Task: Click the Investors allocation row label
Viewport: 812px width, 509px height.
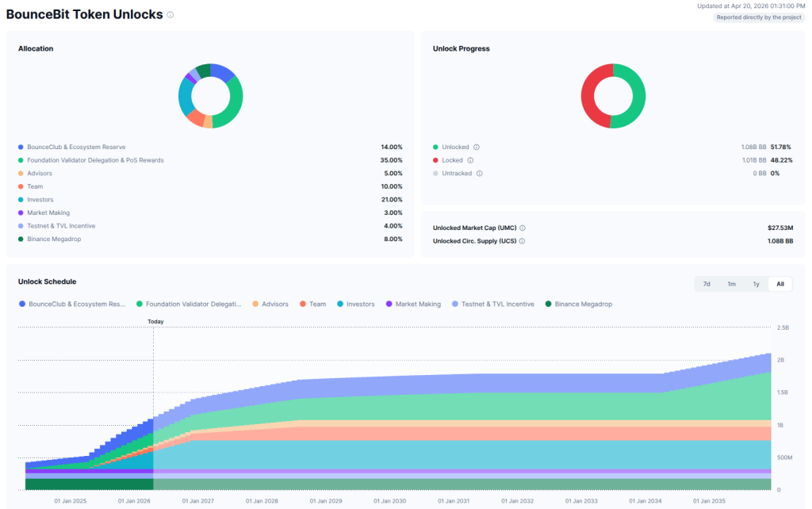Action: tap(40, 200)
